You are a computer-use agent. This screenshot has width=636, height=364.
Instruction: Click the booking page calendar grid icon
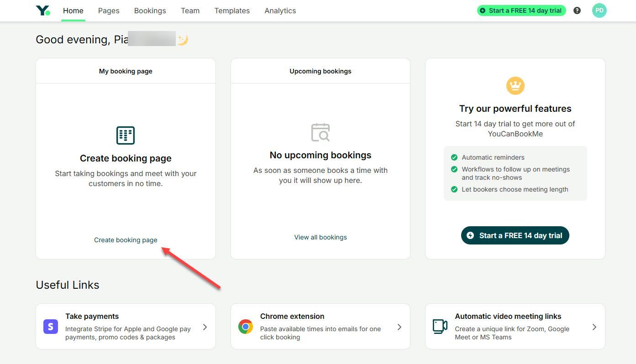[126, 135]
